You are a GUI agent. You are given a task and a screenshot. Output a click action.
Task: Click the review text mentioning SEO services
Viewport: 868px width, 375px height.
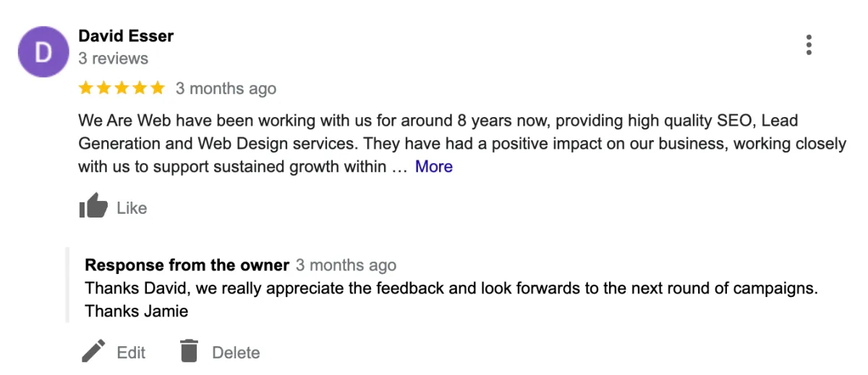[462, 143]
